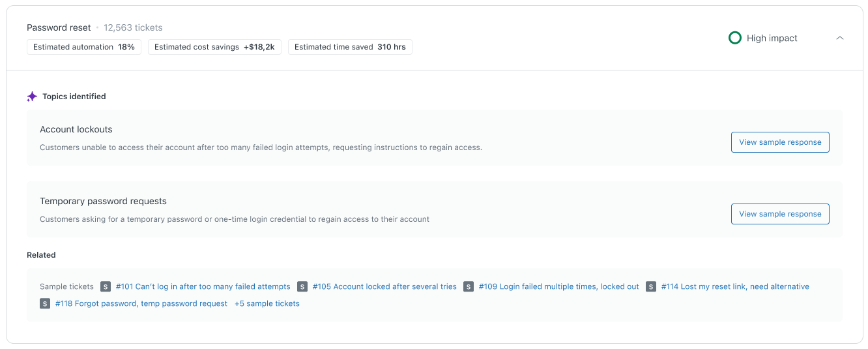Click the Estimated cost savings badge

pyautogui.click(x=214, y=47)
